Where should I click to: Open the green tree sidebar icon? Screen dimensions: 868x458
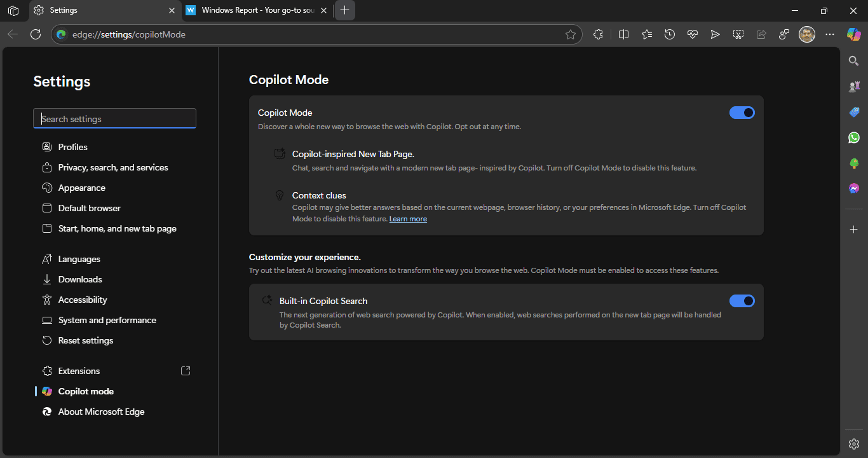click(x=854, y=163)
